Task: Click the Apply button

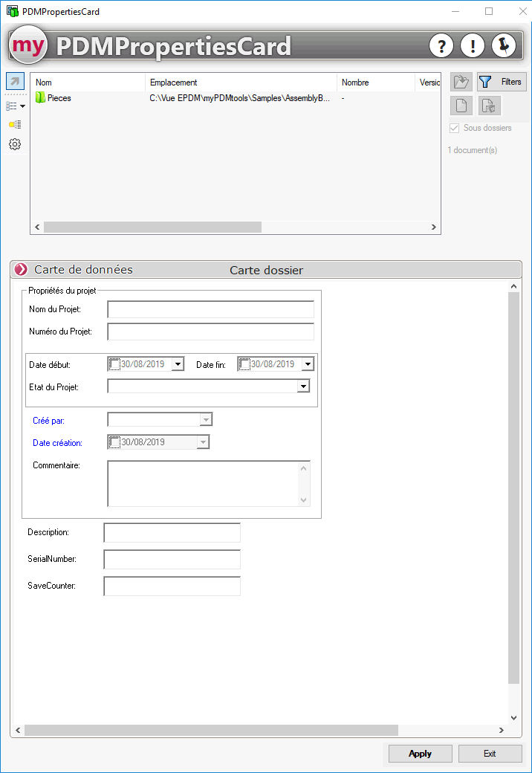Action: pyautogui.click(x=420, y=754)
